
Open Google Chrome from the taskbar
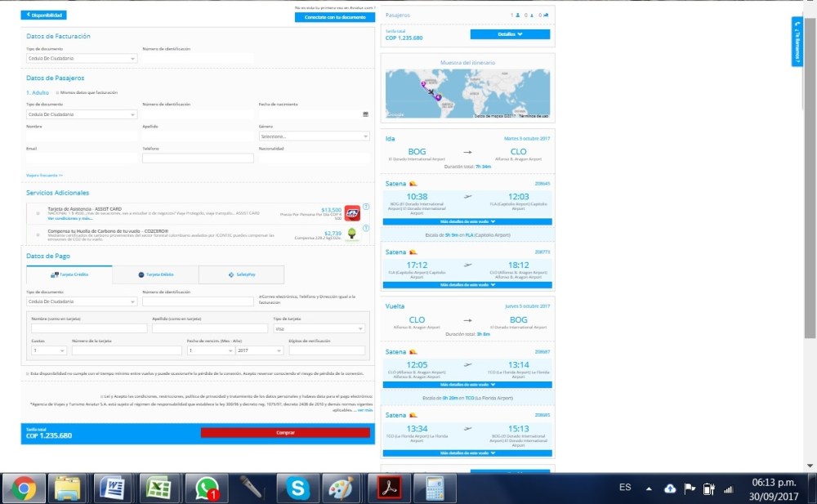24,488
